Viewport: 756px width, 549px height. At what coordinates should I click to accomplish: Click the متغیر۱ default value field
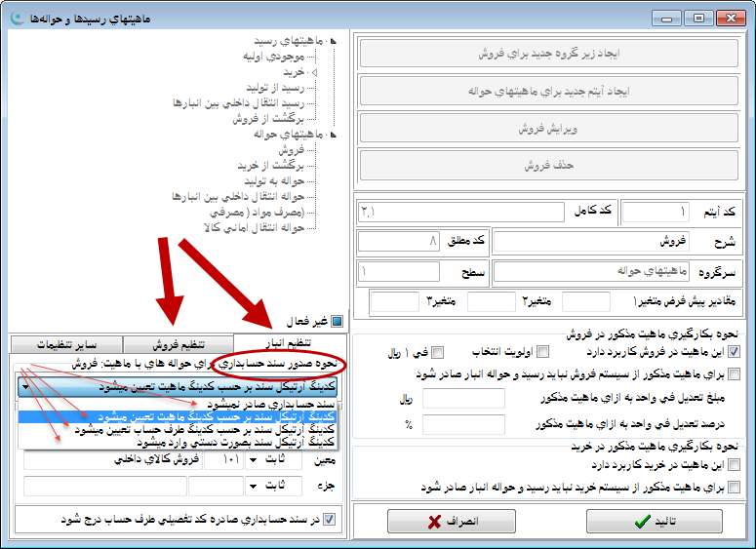coord(586,301)
